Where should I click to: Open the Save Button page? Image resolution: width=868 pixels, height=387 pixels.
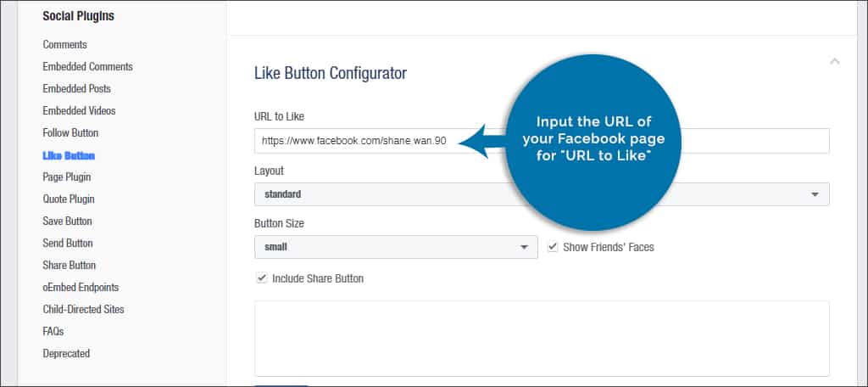click(x=67, y=222)
